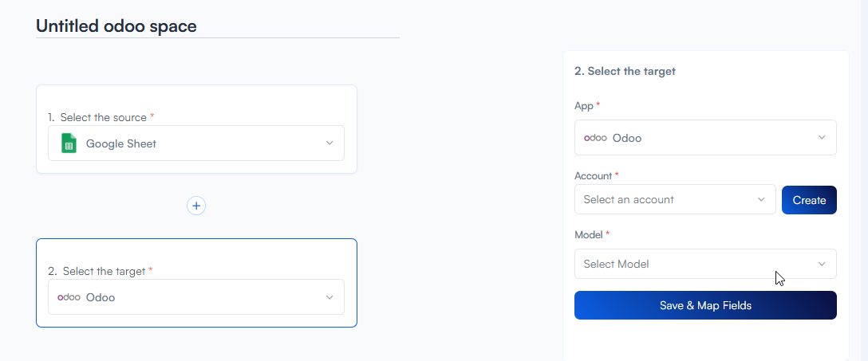Click the Google Sheets icon in source

69,143
